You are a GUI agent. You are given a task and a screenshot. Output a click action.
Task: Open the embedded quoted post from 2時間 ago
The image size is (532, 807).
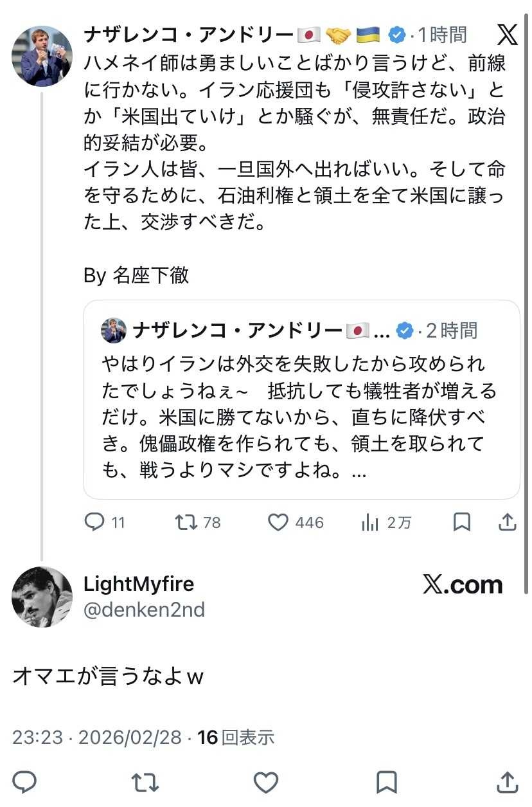(301, 412)
